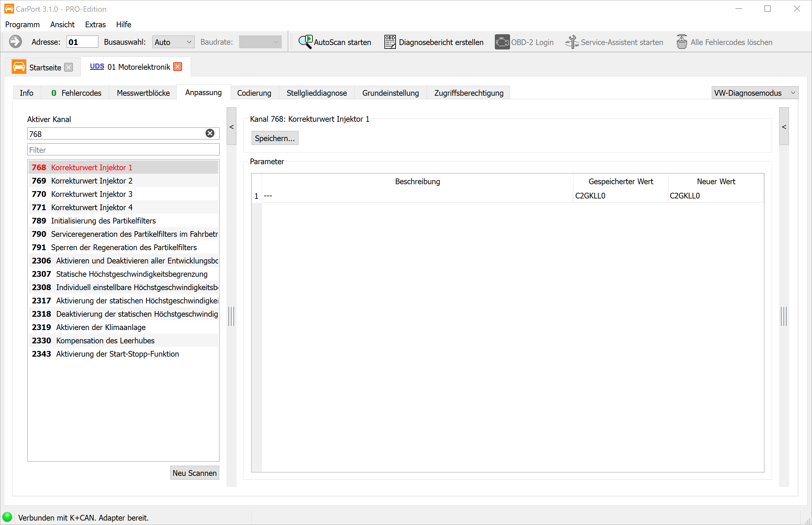812x525 pixels.
Task: Collapse the right side panel arrow
Action: pyautogui.click(x=784, y=126)
